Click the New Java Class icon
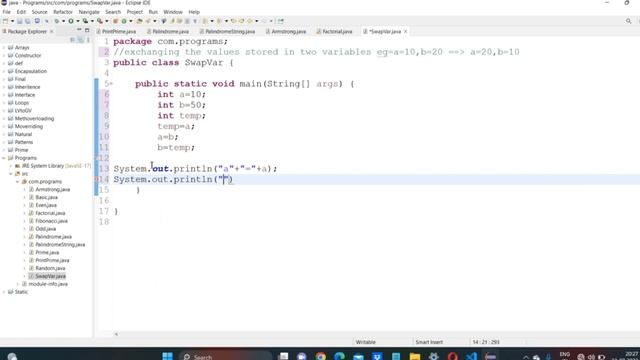 pyautogui.click(x=124, y=21)
